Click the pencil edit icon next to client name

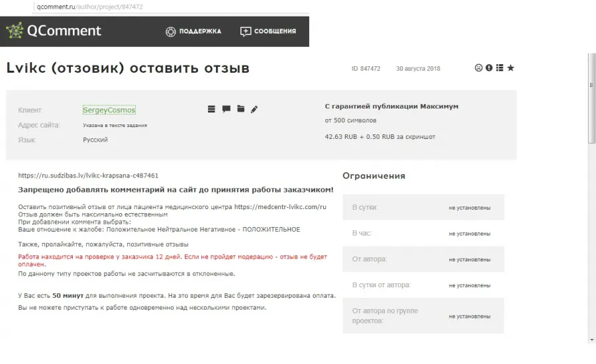coord(254,109)
